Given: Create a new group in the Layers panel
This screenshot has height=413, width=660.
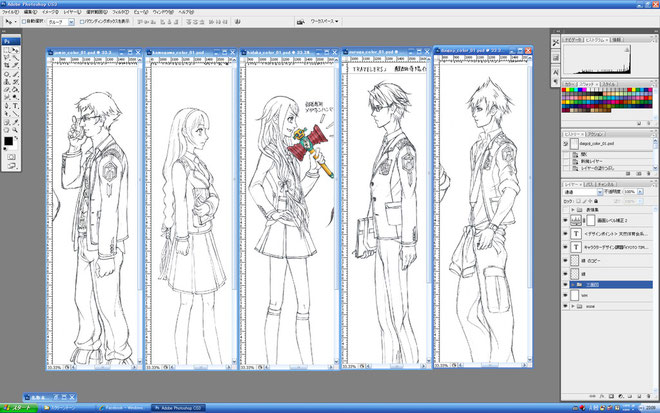Looking at the screenshot, I should coord(630,396).
